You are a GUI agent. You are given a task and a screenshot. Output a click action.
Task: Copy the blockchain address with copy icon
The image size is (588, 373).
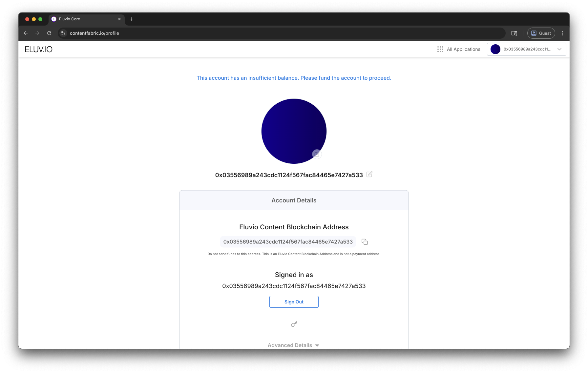point(365,242)
